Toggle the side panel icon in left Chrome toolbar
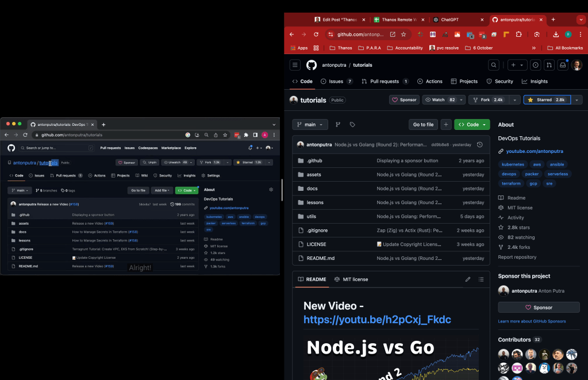Viewport: 588px width, 380px height. tap(255, 135)
